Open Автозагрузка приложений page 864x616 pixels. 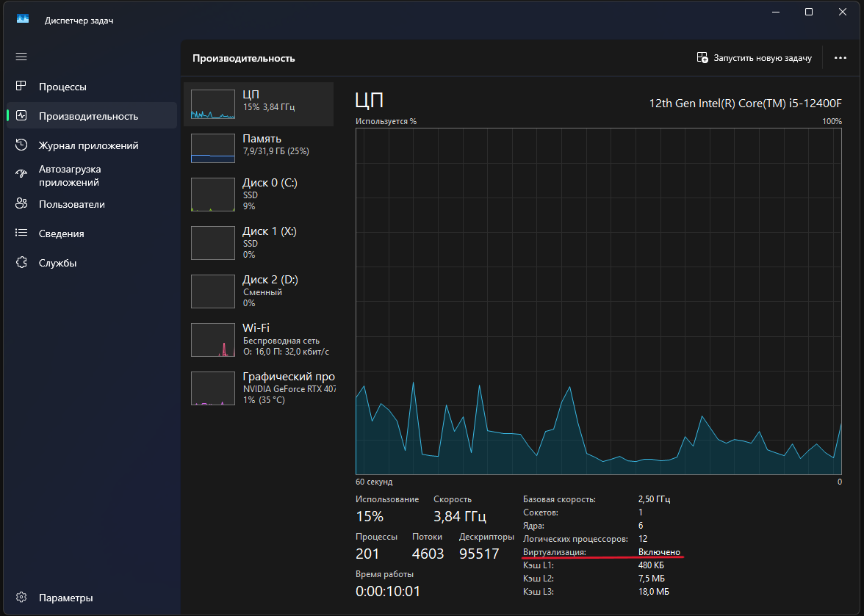pos(91,175)
